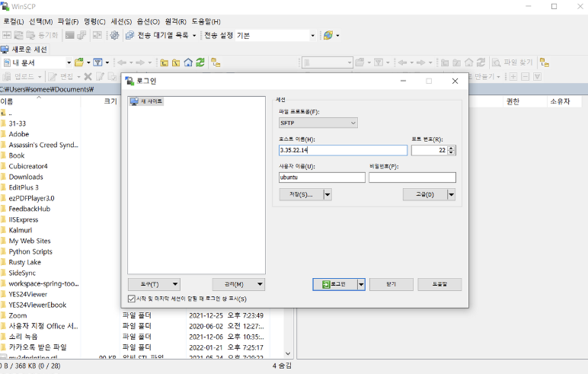Click the globe refresh icon in top toolbar

coord(328,35)
